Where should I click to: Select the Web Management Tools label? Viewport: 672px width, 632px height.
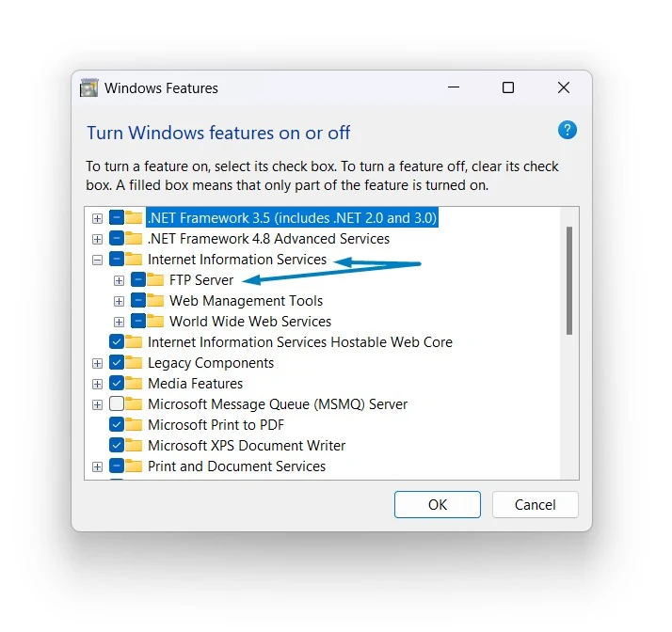click(x=246, y=301)
